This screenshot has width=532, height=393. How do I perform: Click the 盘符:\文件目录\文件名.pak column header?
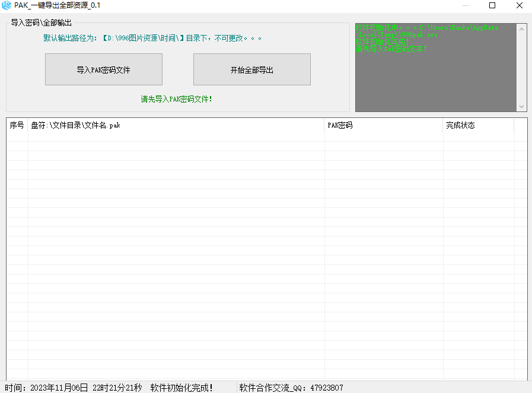pyautogui.click(x=176, y=125)
